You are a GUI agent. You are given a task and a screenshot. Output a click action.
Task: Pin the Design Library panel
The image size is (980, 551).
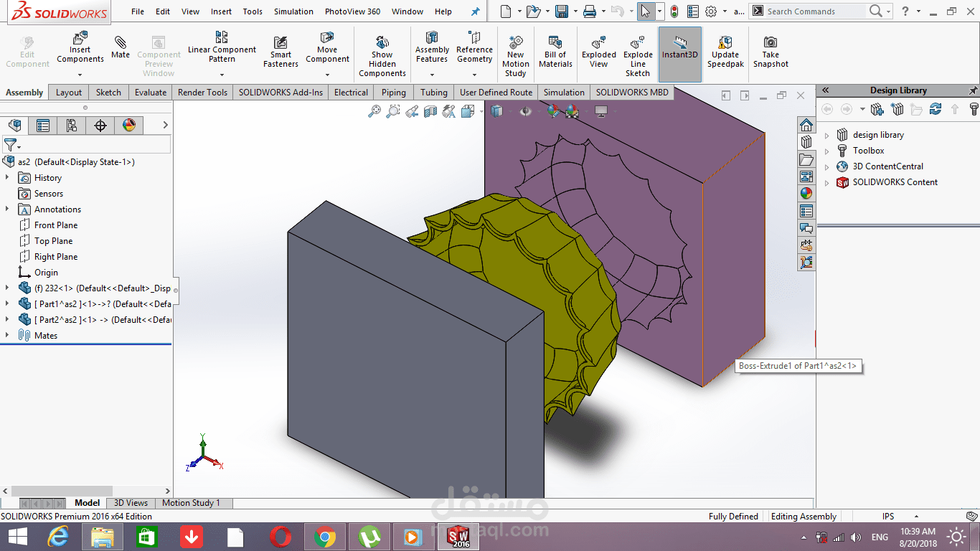click(973, 90)
